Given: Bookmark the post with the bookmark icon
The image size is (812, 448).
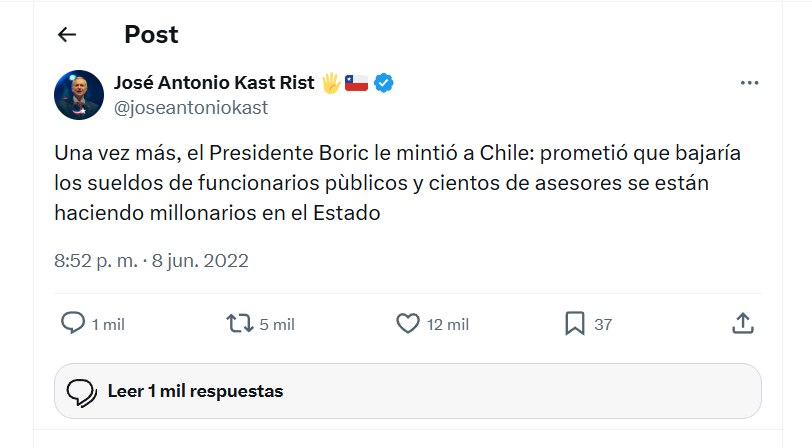Looking at the screenshot, I should [x=574, y=323].
